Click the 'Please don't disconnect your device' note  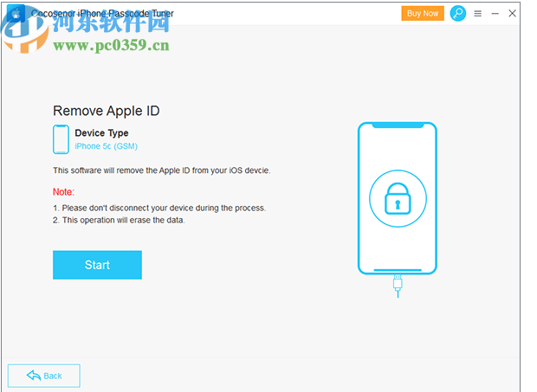159,208
